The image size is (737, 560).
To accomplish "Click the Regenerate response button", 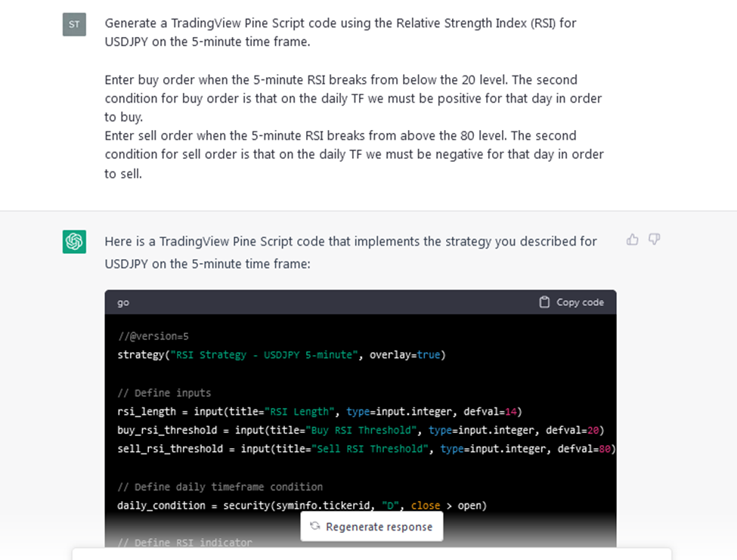I will (x=372, y=527).
